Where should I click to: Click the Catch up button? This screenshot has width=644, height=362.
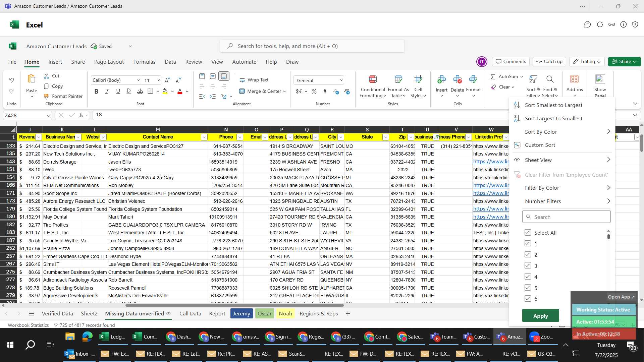[549, 62]
